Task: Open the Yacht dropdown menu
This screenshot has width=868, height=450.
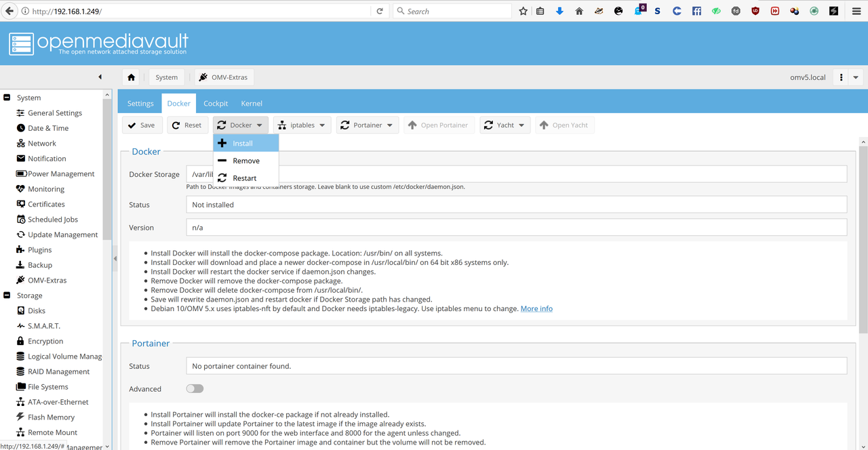Action: tap(505, 125)
